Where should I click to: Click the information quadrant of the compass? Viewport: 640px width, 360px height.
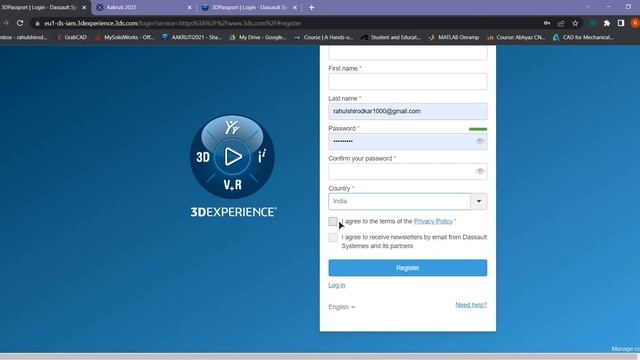pyautogui.click(x=262, y=156)
